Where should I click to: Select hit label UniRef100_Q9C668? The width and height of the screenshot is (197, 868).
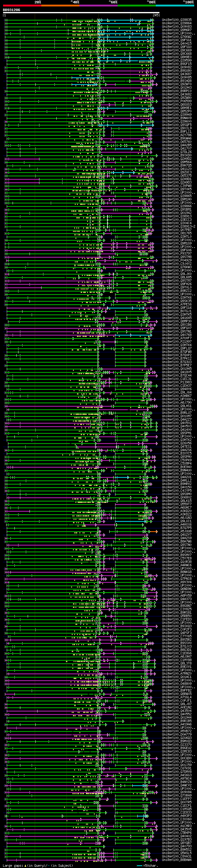pos(177,54)
